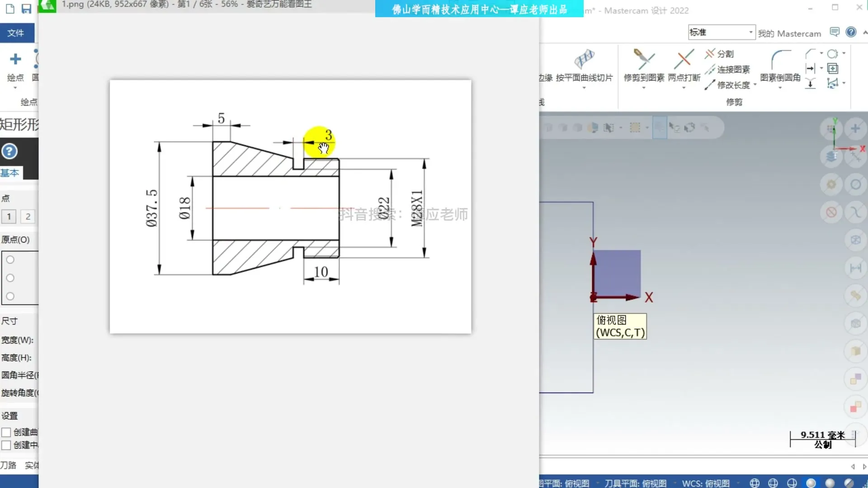
Task: Click point selection button 2
Action: pos(27,216)
